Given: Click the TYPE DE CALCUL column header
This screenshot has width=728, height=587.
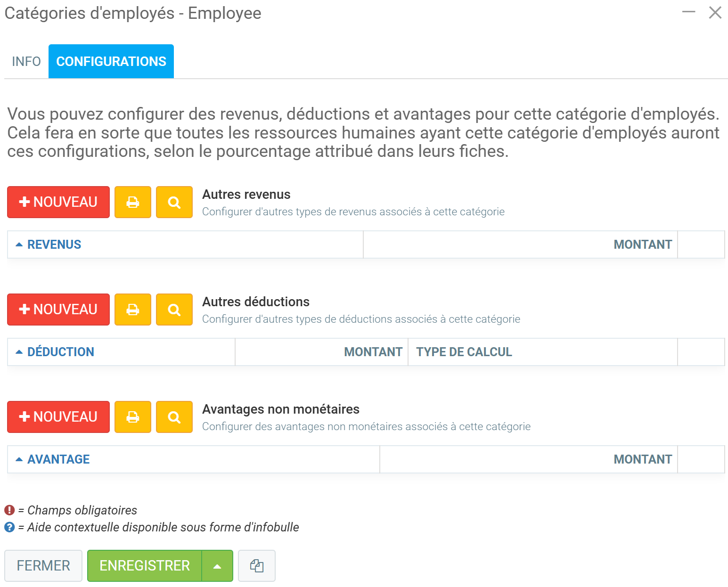Looking at the screenshot, I should pyautogui.click(x=464, y=352).
